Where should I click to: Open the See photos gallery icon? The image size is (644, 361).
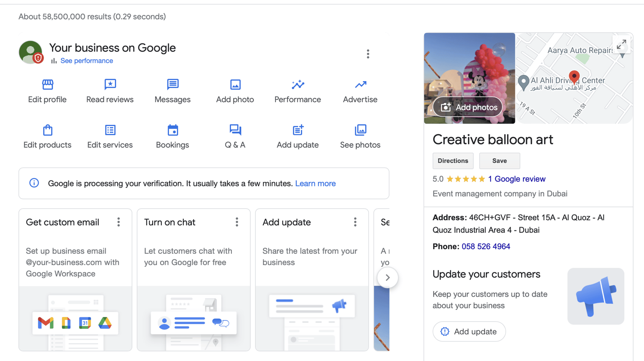tap(361, 130)
